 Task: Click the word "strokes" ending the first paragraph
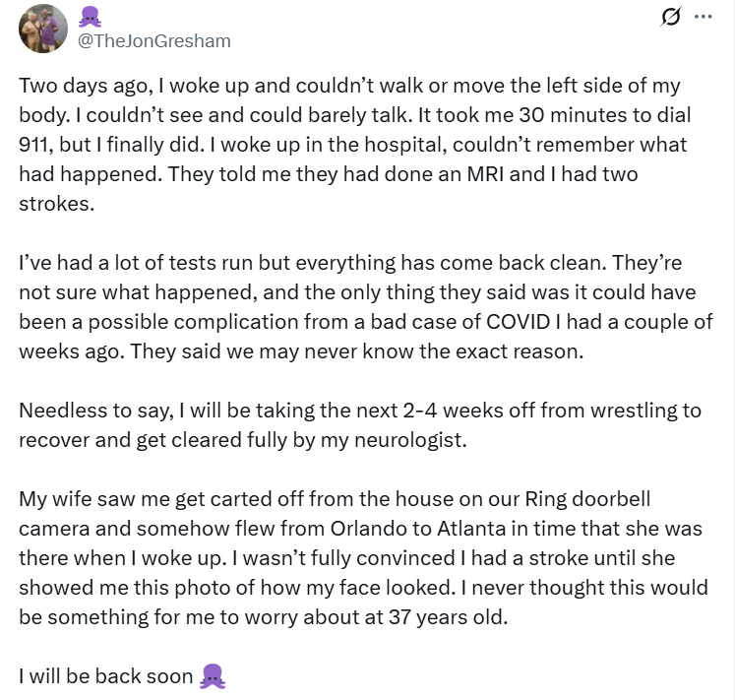point(50,204)
